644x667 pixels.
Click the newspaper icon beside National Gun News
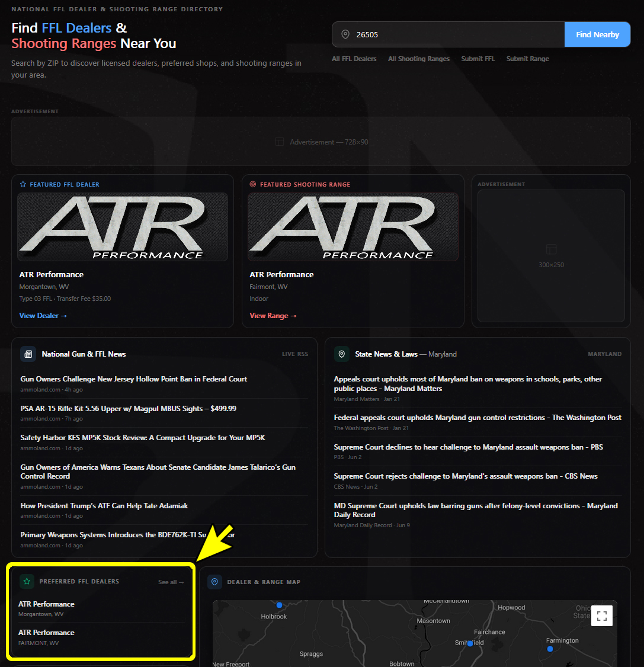coord(28,354)
